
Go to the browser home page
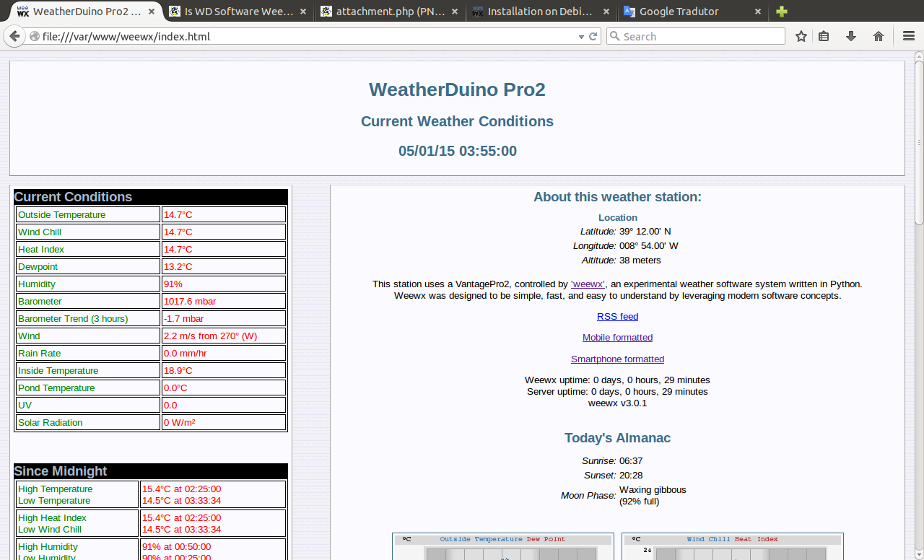tap(879, 36)
